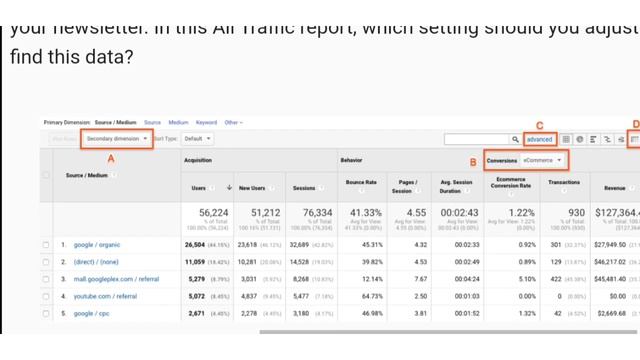The width and height of the screenshot is (640, 360).
Task: Open the Sort Type Default dropdown
Action: pyautogui.click(x=198, y=139)
